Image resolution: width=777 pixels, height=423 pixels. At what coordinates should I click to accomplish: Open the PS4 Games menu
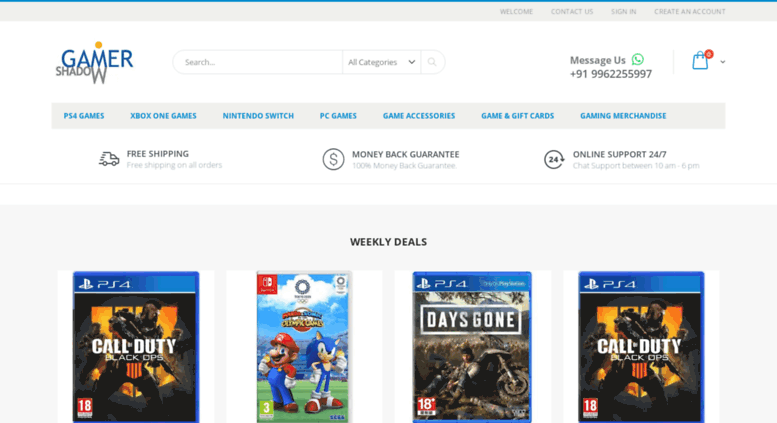[84, 116]
